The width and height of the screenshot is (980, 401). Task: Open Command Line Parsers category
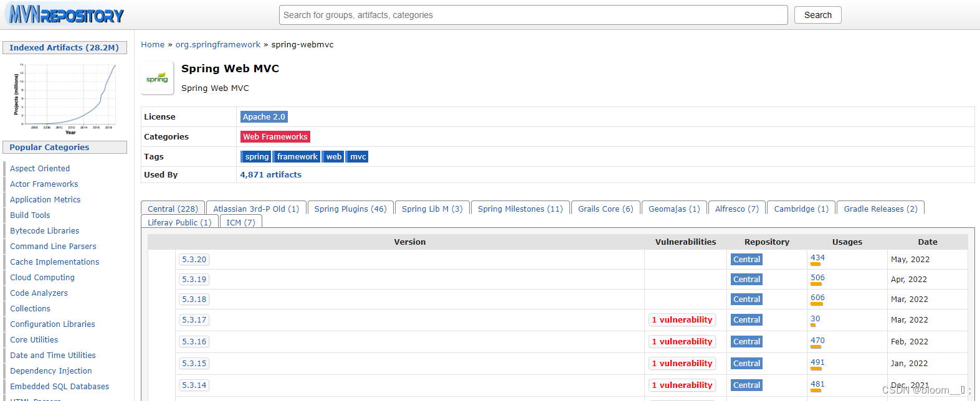(x=53, y=247)
